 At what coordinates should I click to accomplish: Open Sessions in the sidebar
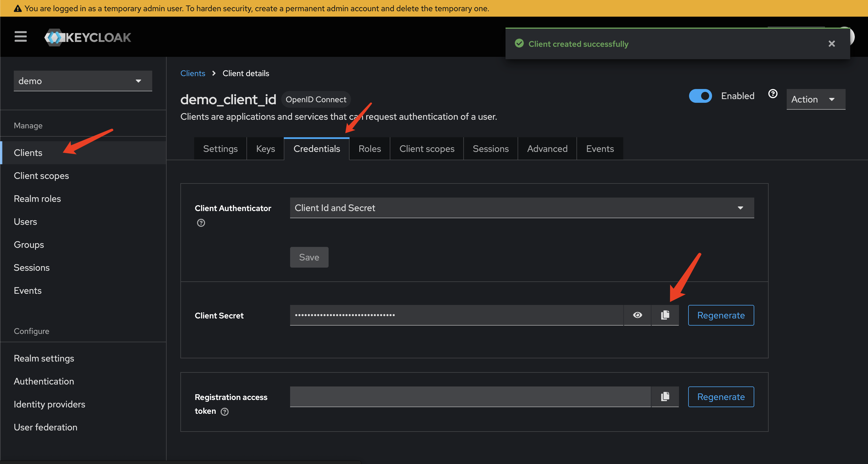click(x=84, y=268)
